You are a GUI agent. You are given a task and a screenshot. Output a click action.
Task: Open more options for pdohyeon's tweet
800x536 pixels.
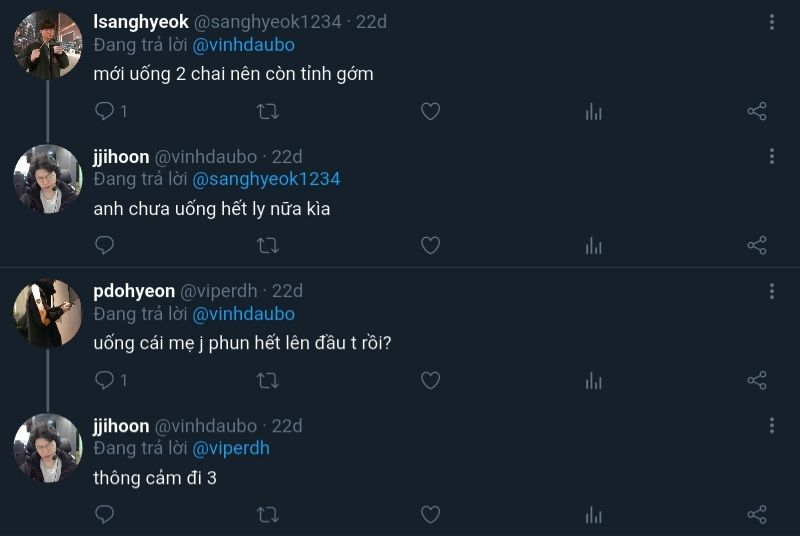point(772,291)
